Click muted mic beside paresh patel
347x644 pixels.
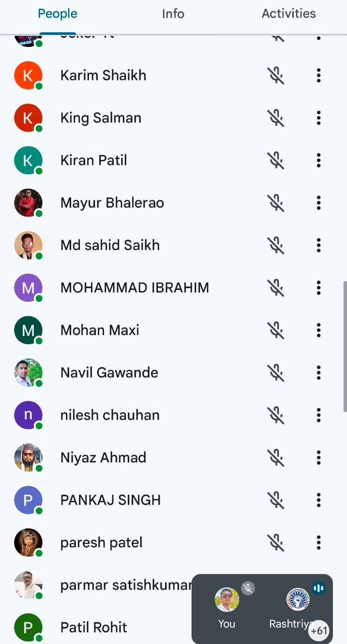tap(276, 543)
